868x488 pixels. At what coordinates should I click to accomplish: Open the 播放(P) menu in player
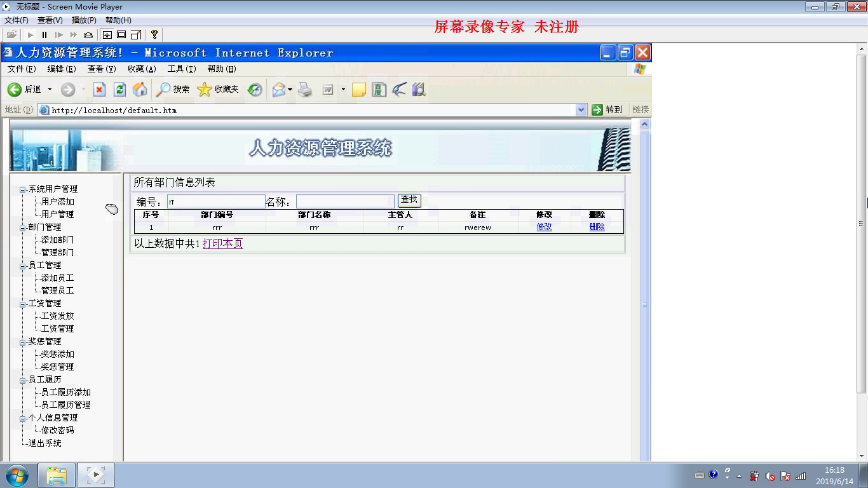click(x=84, y=20)
